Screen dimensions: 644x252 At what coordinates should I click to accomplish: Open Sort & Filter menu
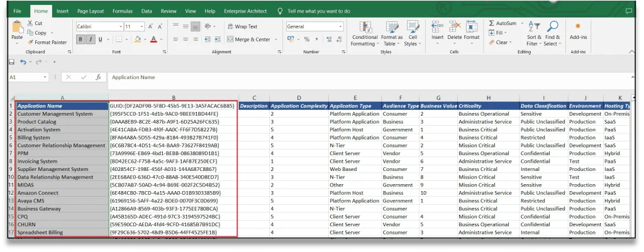point(534,34)
